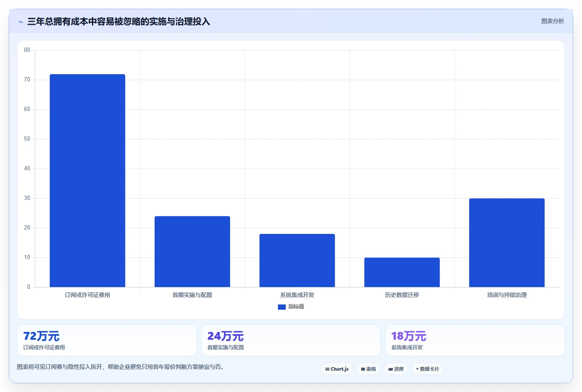Image resolution: width=582 pixels, height=392 pixels.
Task: Click the 指标值 legend label
Action: coord(296,307)
